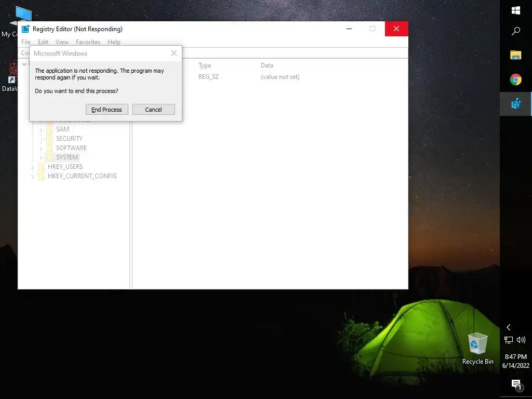Select the Recycle Bin desktop icon

[478, 349]
